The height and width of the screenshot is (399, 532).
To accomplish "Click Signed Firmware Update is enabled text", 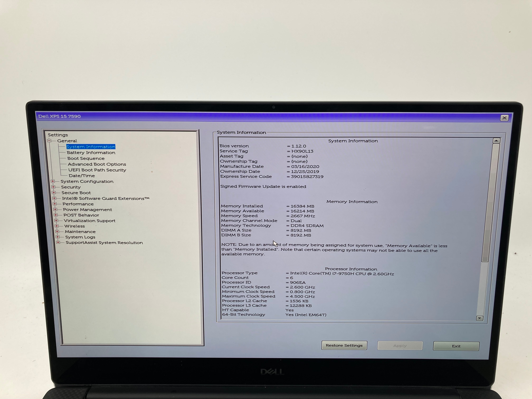I will click(263, 187).
